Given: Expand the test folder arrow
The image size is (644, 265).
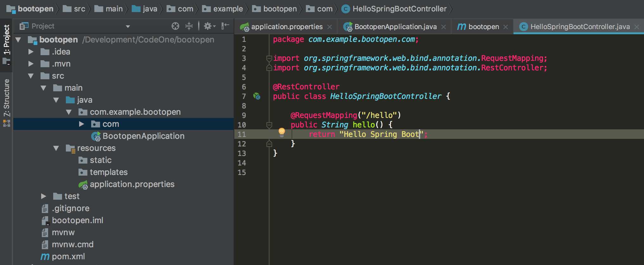Looking at the screenshot, I should coord(43,196).
